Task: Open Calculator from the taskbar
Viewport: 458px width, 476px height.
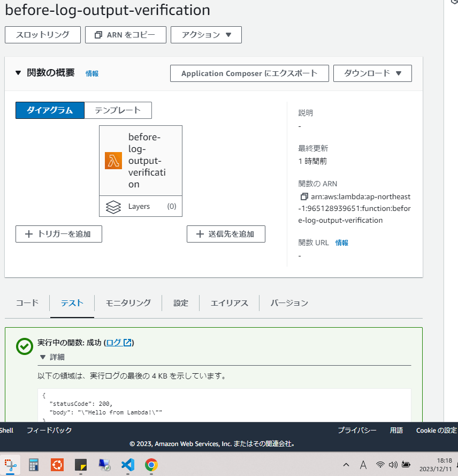Action: pyautogui.click(x=34, y=465)
